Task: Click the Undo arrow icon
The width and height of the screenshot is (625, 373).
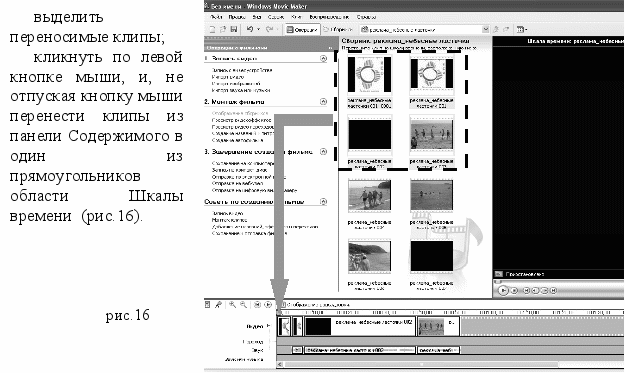Action: click(x=250, y=29)
